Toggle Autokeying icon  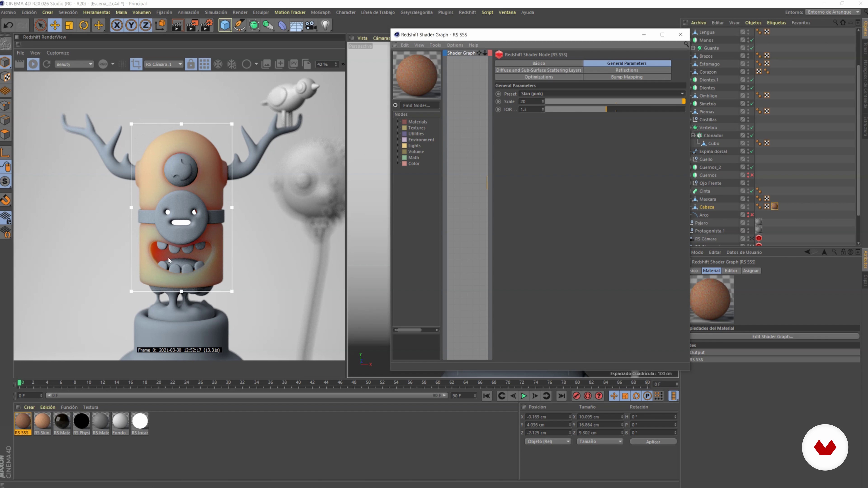click(588, 396)
